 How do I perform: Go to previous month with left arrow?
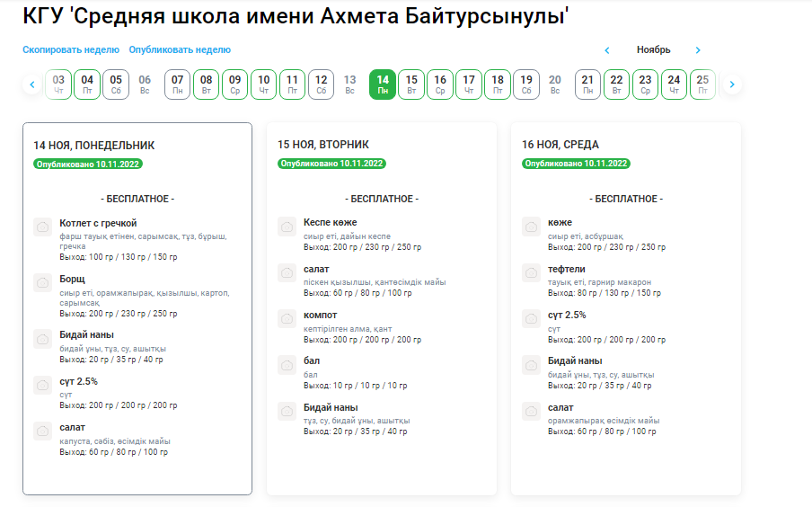[607, 50]
